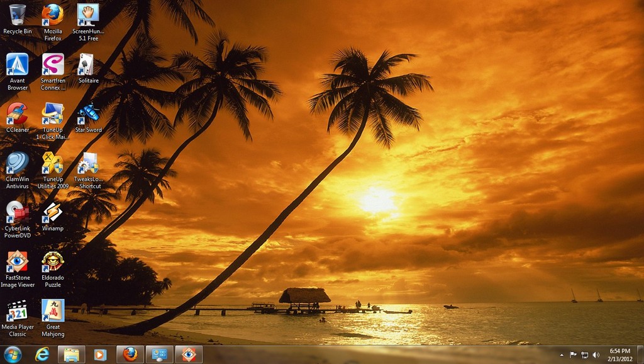Open ClamWin Antivirus

(16, 165)
